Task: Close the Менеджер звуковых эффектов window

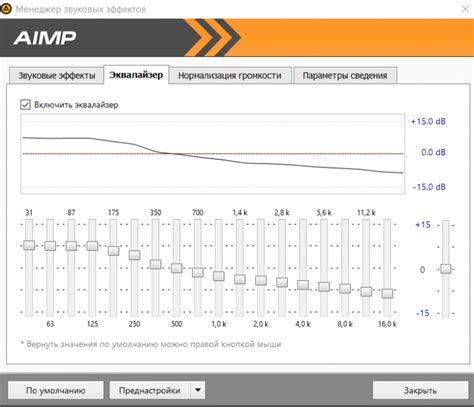Action: tap(465, 9)
